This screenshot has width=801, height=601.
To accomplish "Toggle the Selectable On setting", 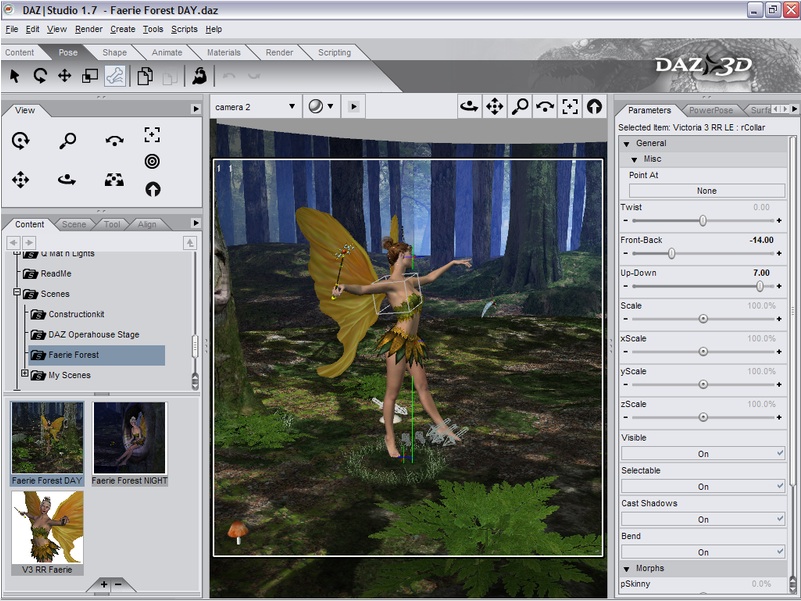I will 703,486.
